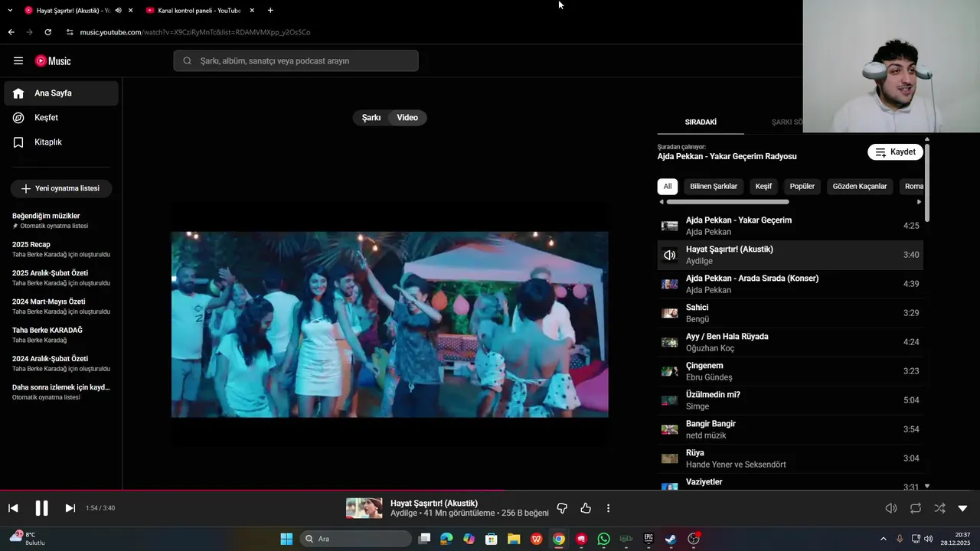Screen dimensions: 980x551
Task: Open the player bar three-dot menu
Action: pos(609,508)
